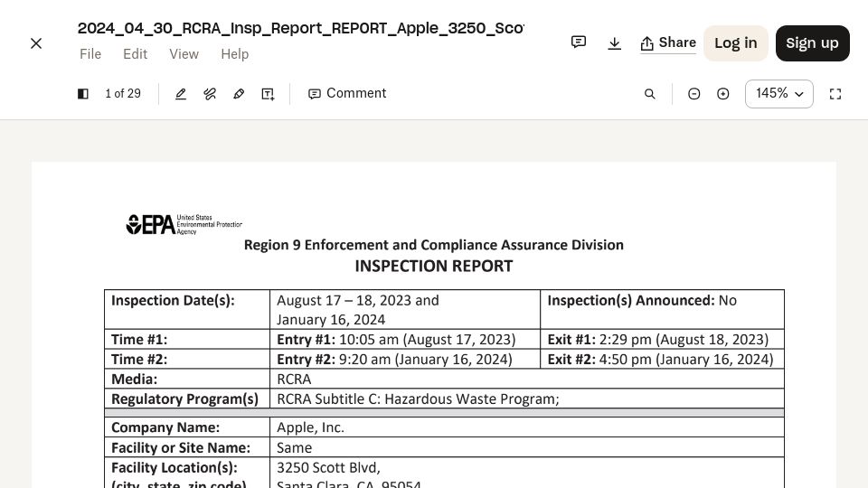Click the 'Time #2:' label cell
868x488 pixels.
point(187,359)
